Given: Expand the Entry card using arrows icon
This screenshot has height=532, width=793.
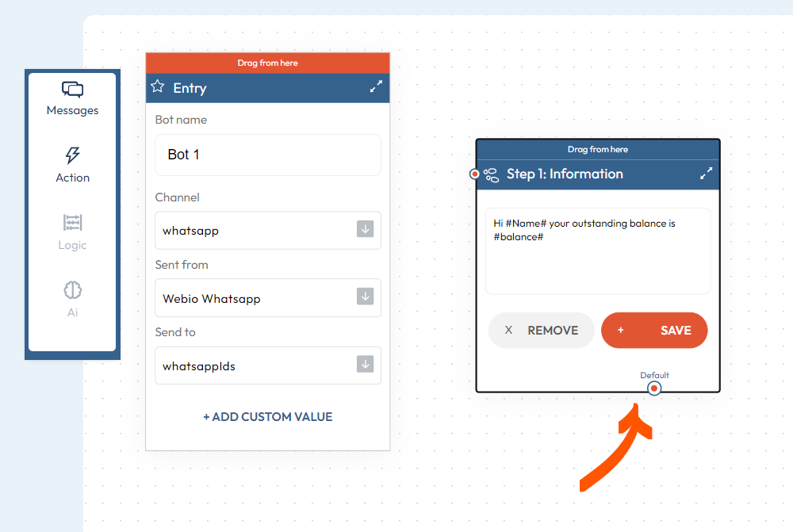Looking at the screenshot, I should pos(376,87).
